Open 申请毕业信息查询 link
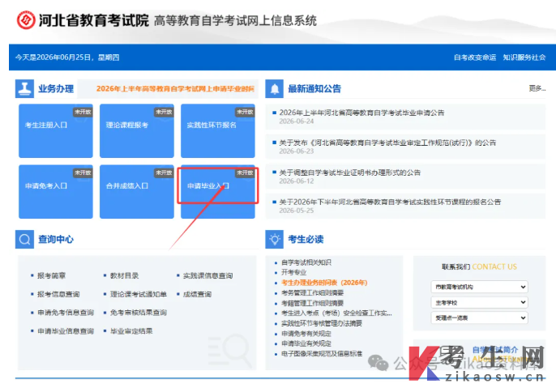 click(x=66, y=331)
